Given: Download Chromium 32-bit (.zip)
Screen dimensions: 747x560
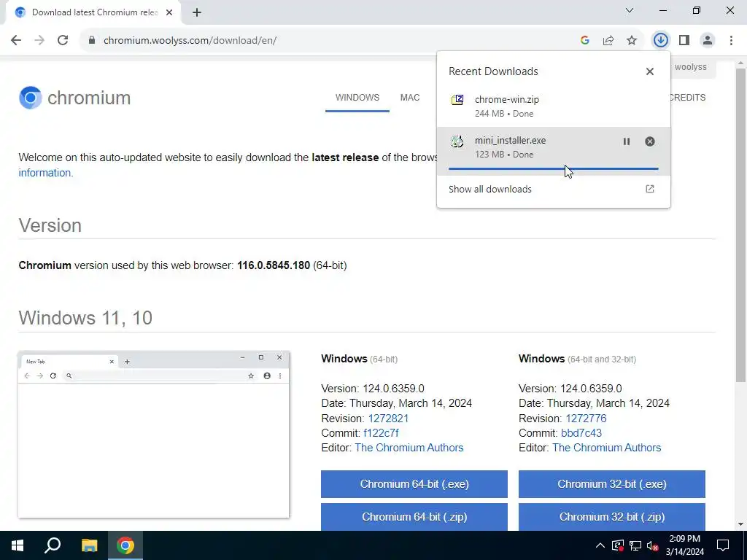Looking at the screenshot, I should [612, 517].
